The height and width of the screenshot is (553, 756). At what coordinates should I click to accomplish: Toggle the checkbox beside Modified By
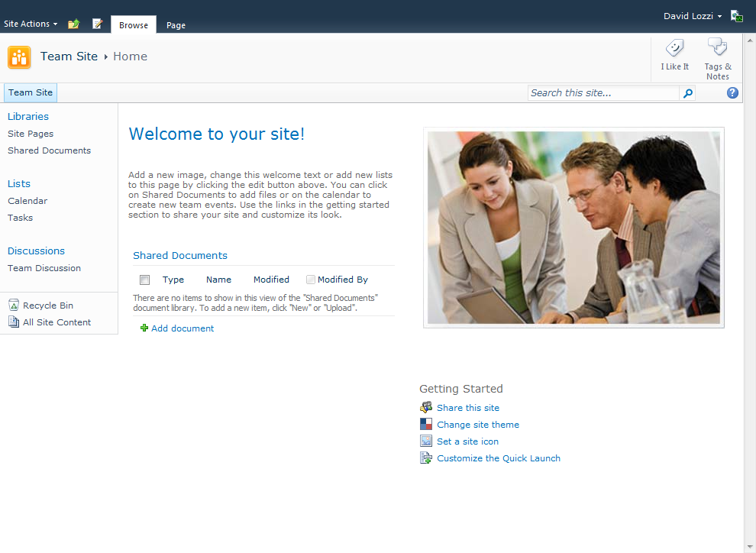(x=311, y=280)
